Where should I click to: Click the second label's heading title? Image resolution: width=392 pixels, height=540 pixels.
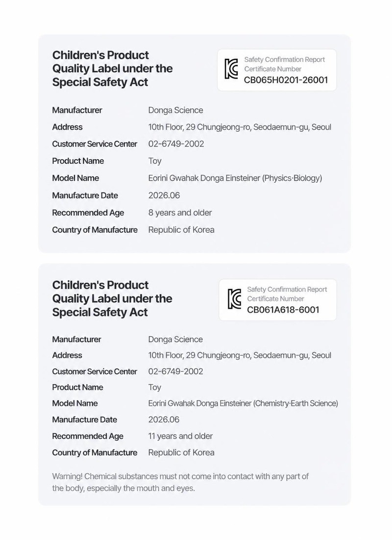click(x=112, y=298)
